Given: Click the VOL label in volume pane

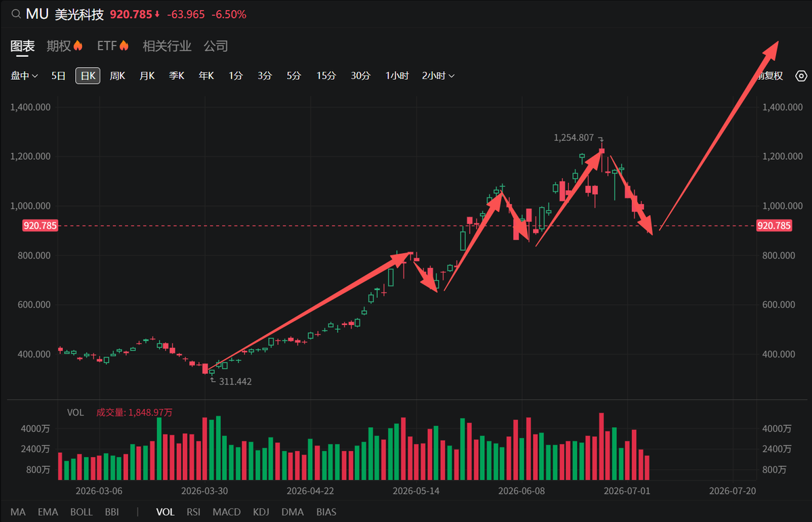Looking at the screenshot, I should pos(75,413).
